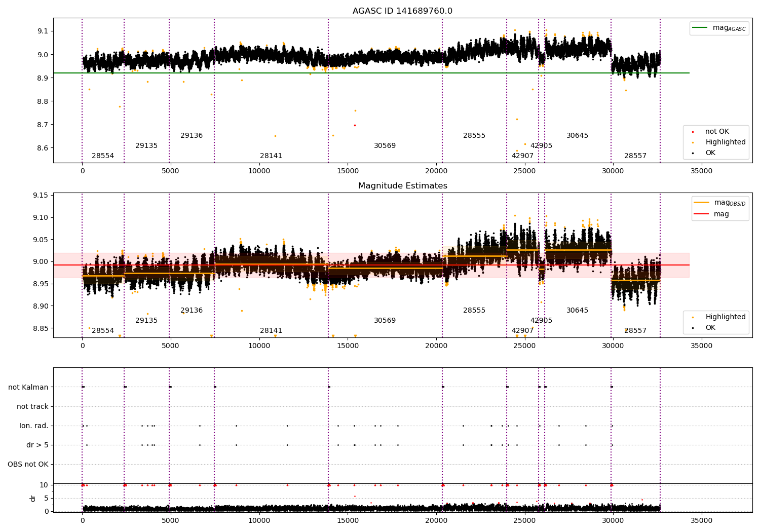Click y-axis tick 8.85 in Magnitude Estimates plot
760x532 pixels.
[x=41, y=328]
